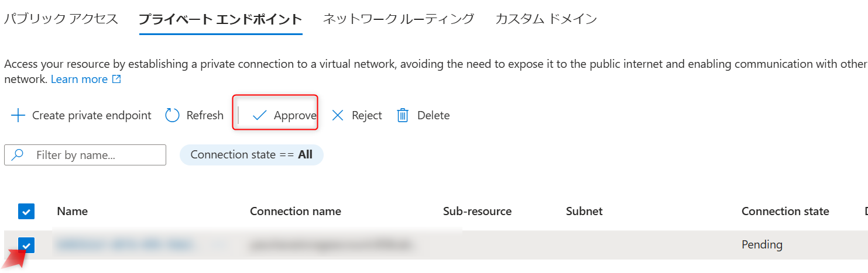The height and width of the screenshot is (273, 868).
Task: Click the Delete trash can icon
Action: [403, 116]
